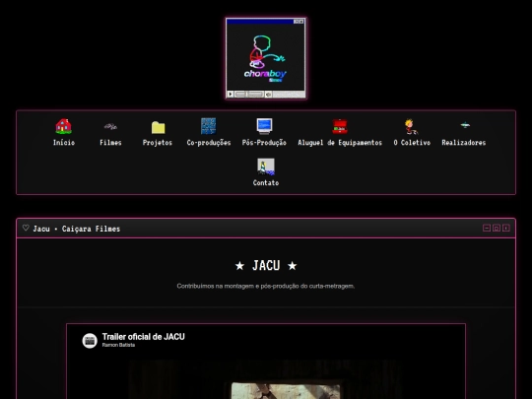The height and width of the screenshot is (399, 532).
Task: Click the ★ JACU ★ heading
Action: pos(266,266)
